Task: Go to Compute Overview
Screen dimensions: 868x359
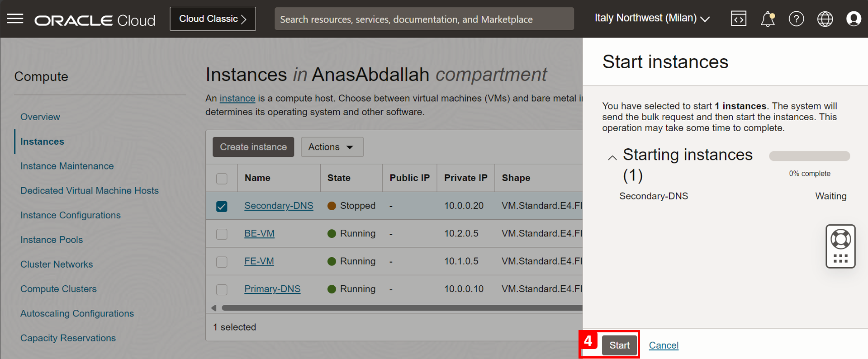Action: coord(40,117)
